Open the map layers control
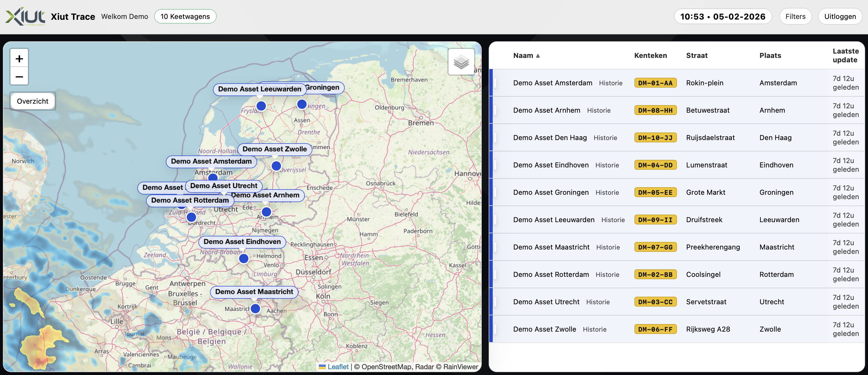This screenshot has width=868, height=375. tap(461, 62)
